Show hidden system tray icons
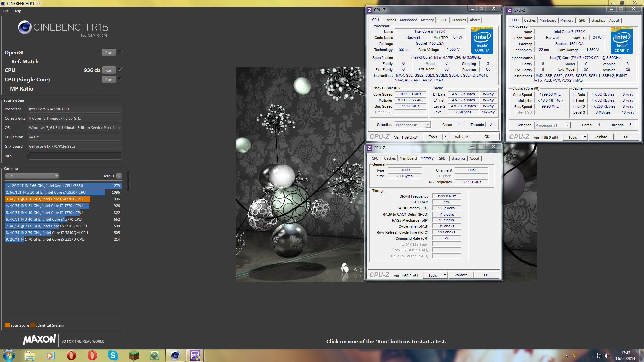The image size is (644, 362). 567,356
